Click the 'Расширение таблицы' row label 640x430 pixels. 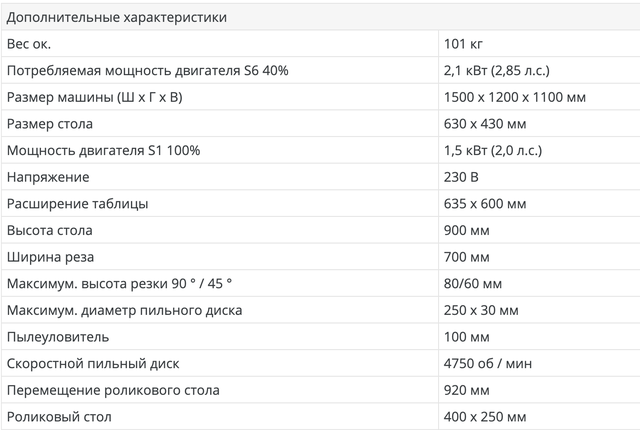[x=78, y=204]
